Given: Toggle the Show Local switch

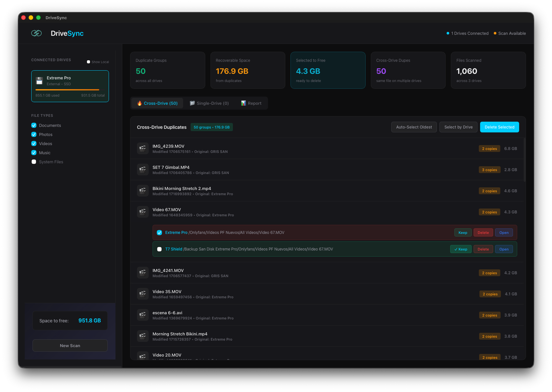Looking at the screenshot, I should 88,61.
